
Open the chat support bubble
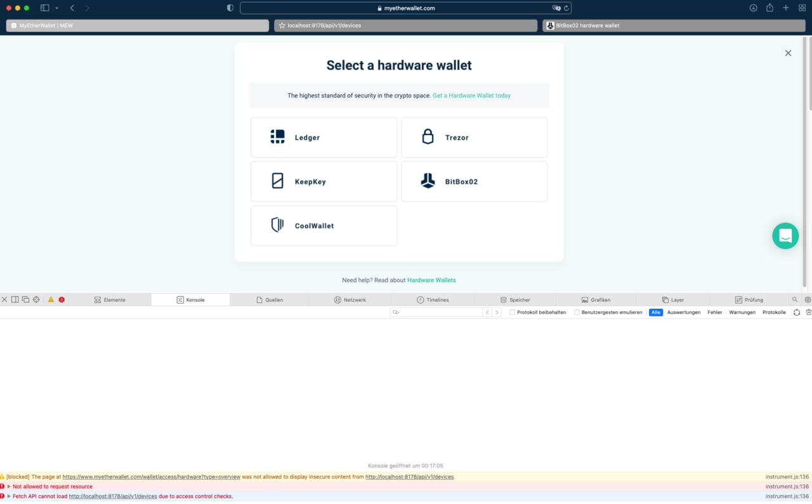point(785,235)
